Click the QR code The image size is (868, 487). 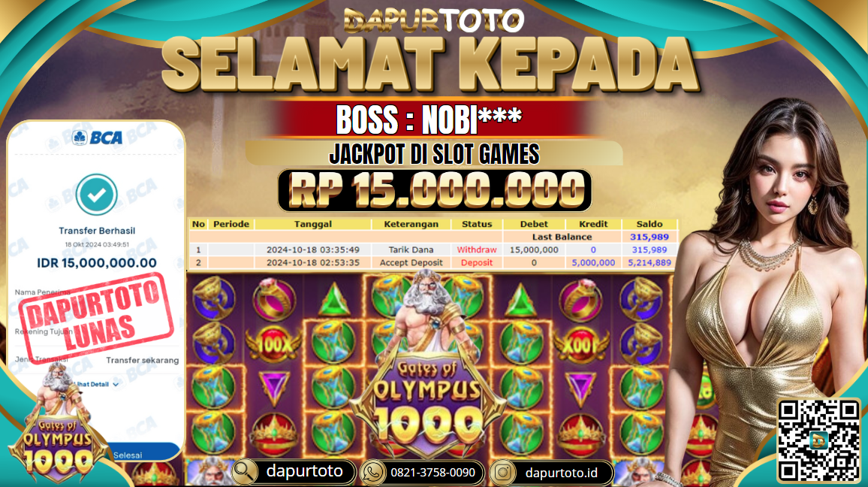coord(819,440)
